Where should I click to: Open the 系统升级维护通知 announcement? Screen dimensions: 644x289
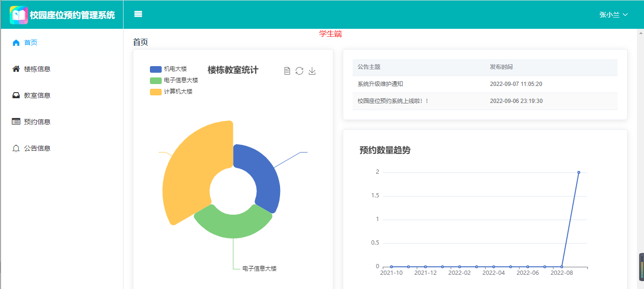[380, 84]
